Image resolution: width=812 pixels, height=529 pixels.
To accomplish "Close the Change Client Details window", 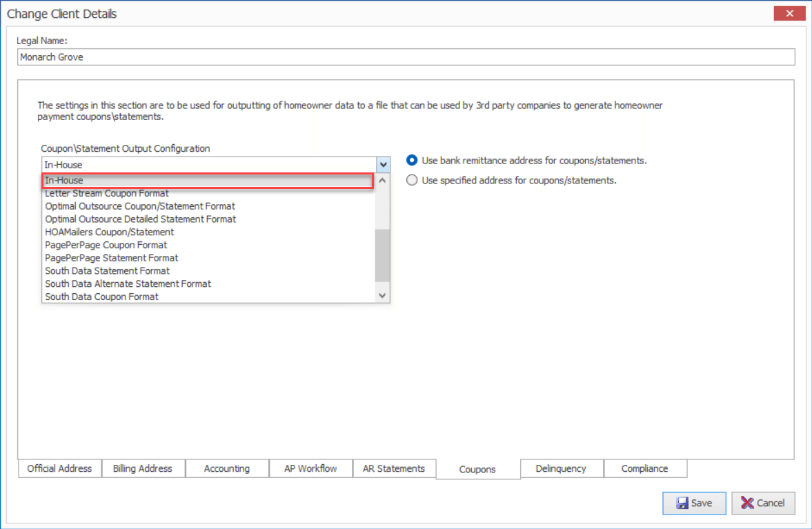I will point(789,14).
